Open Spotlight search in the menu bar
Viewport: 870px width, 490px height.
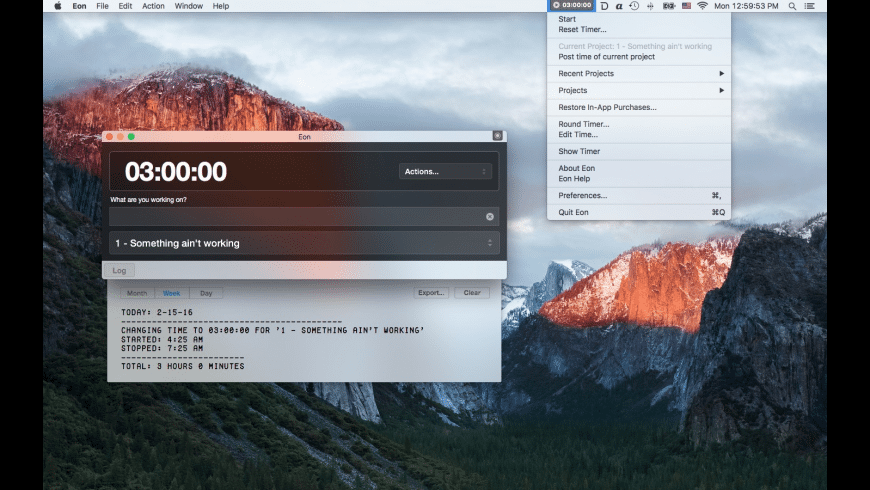792,6
